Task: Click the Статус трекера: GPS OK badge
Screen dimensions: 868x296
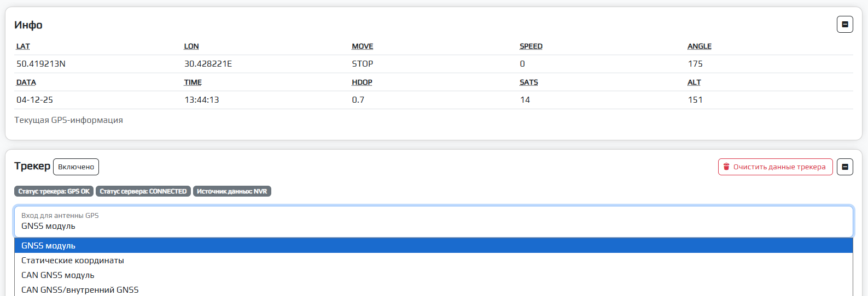Action: click(x=54, y=191)
